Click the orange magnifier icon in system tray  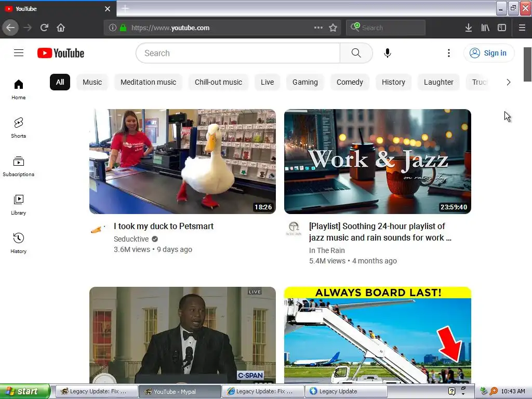tap(494, 391)
